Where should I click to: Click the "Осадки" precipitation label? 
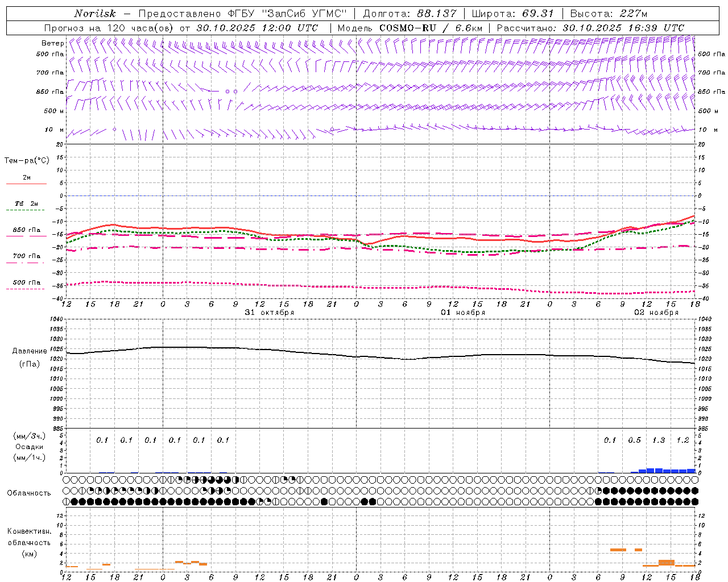coord(30,447)
